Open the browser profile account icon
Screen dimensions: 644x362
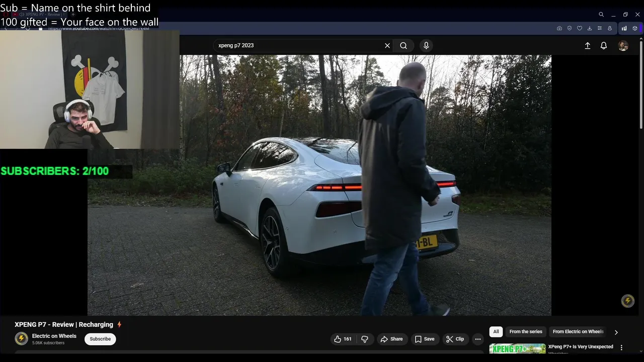tap(610, 28)
